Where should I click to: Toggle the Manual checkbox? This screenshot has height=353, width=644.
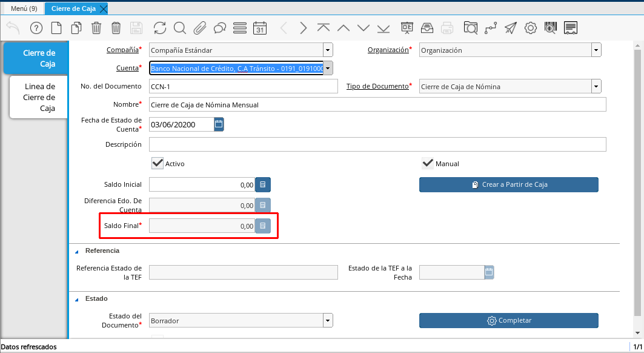(x=428, y=163)
